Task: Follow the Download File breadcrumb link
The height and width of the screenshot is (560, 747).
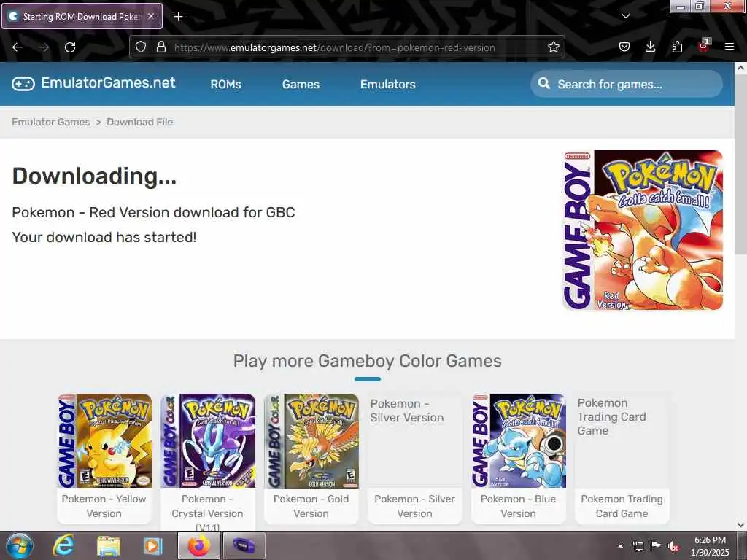Action: click(139, 122)
